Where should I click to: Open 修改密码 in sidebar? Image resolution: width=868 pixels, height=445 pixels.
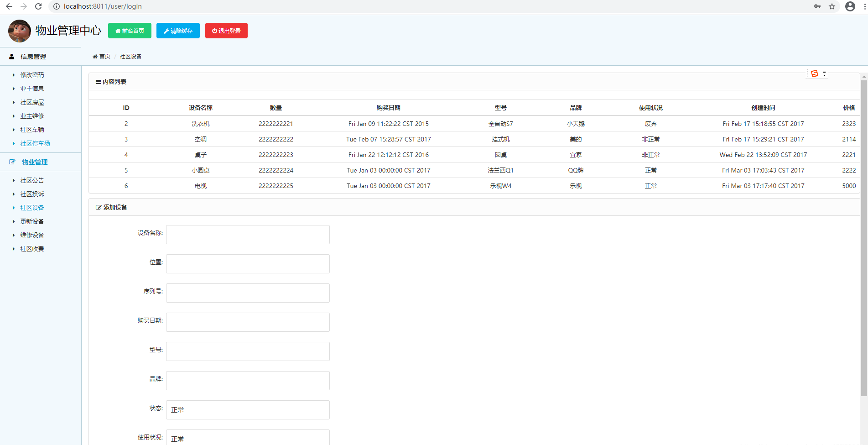(32, 75)
